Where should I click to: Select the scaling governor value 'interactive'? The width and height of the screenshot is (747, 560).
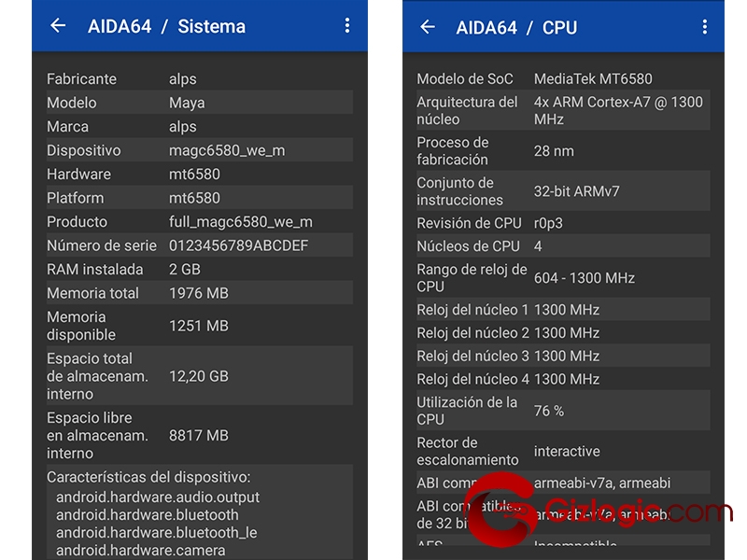point(567,452)
